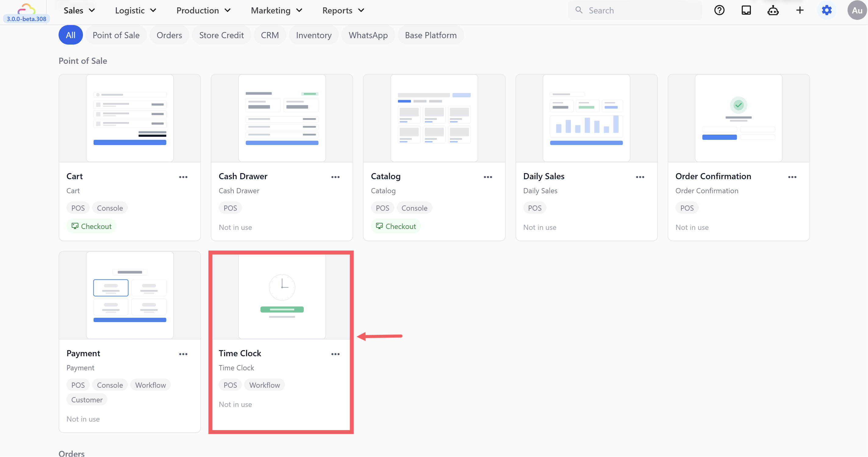Open Payment card three-dot menu
The height and width of the screenshot is (457, 868).
pos(183,354)
